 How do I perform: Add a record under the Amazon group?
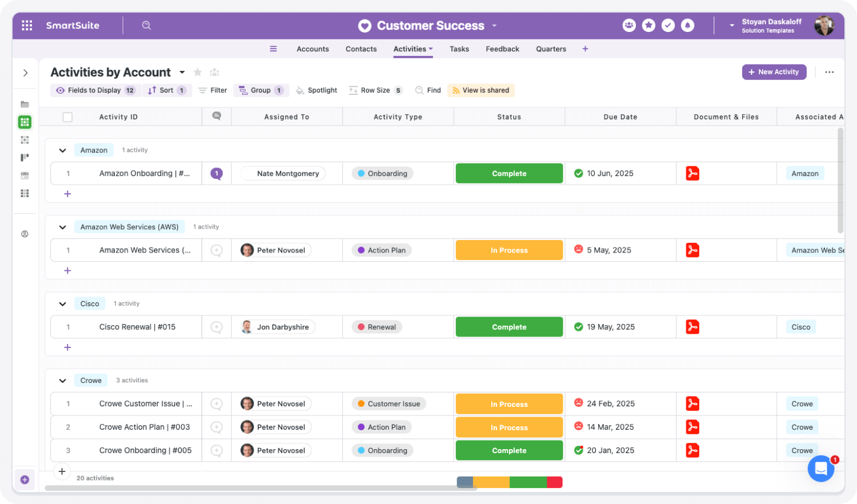[x=67, y=194]
